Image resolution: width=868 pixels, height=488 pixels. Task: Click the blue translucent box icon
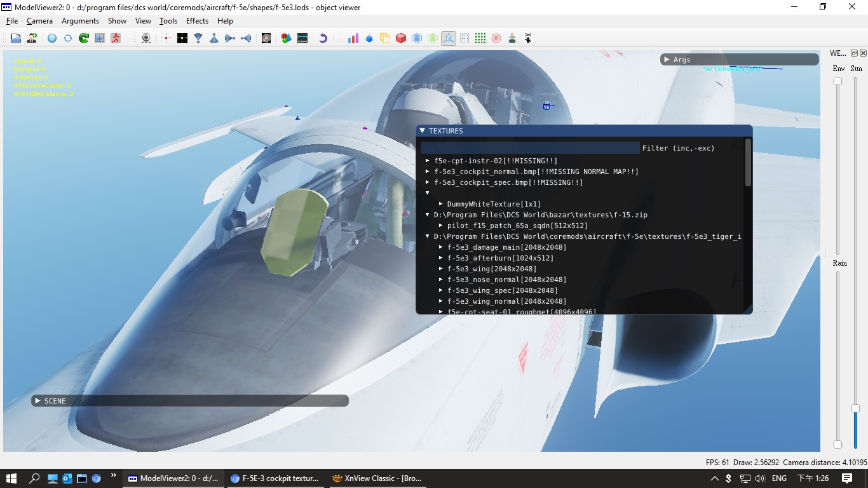point(417,38)
